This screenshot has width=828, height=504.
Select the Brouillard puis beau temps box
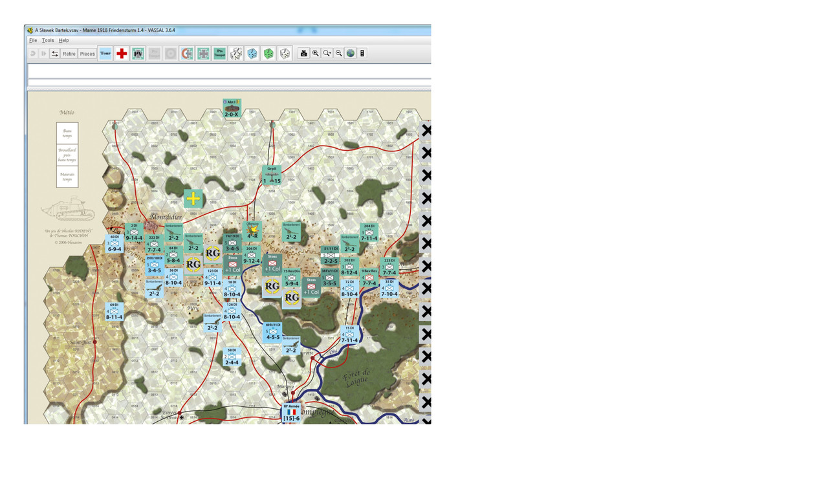(x=67, y=155)
